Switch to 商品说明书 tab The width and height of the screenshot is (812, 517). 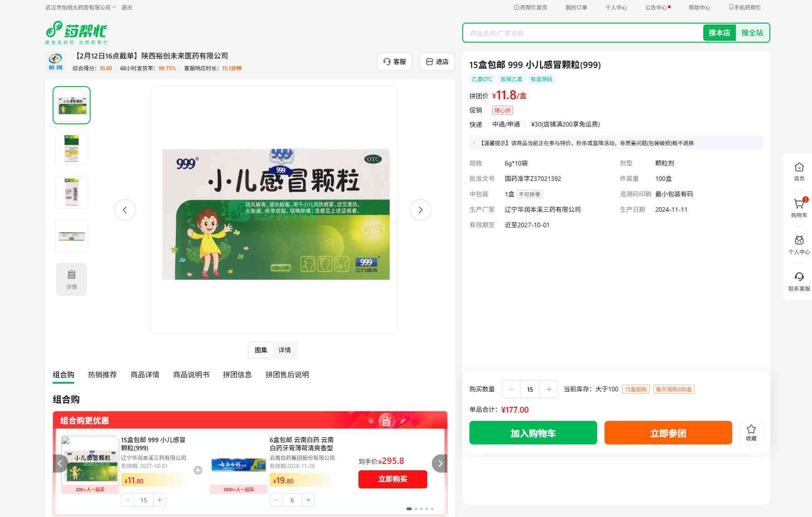[x=191, y=375]
